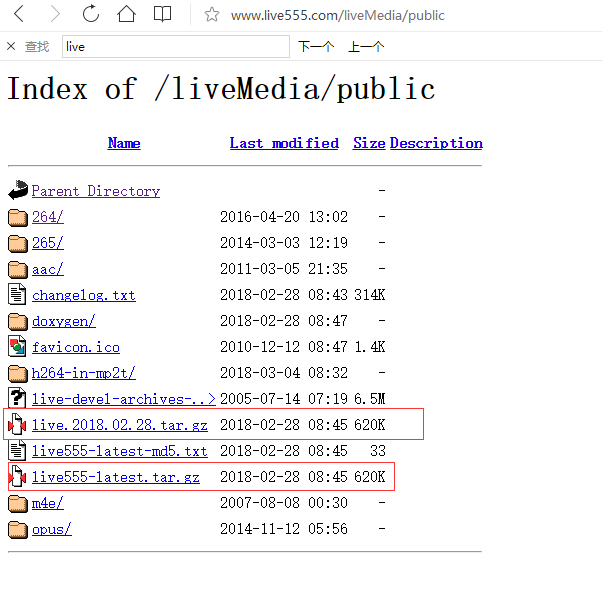
Task: Find next match with 下一个
Action: click(316, 46)
